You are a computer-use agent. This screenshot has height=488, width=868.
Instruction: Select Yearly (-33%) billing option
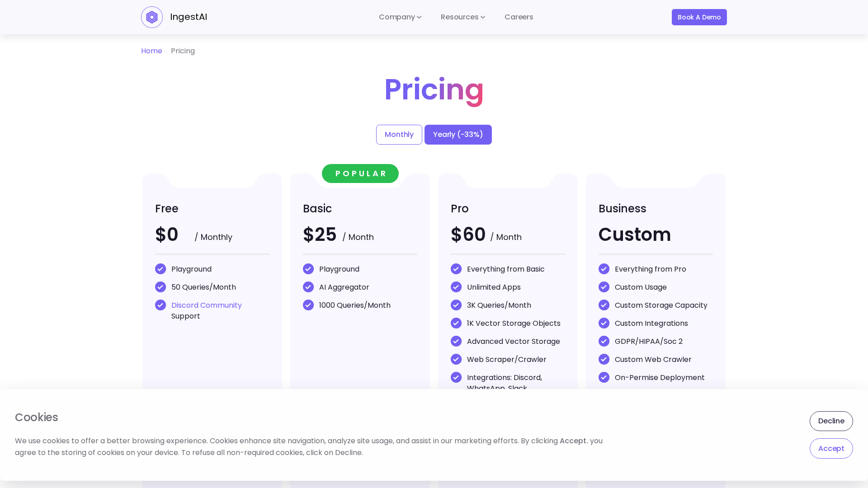[x=458, y=135]
